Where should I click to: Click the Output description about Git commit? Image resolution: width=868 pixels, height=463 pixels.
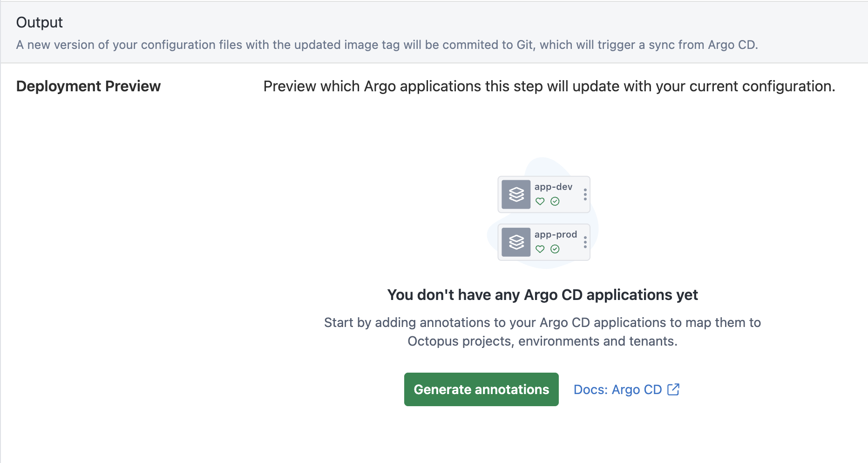[x=387, y=45]
